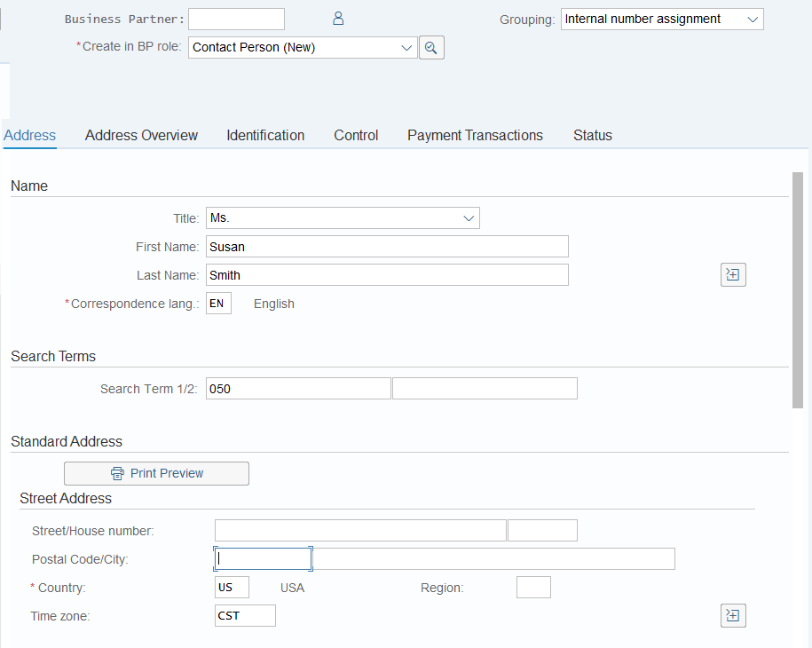
Task: Click the more fields icon beside Last Name
Action: pyautogui.click(x=733, y=274)
